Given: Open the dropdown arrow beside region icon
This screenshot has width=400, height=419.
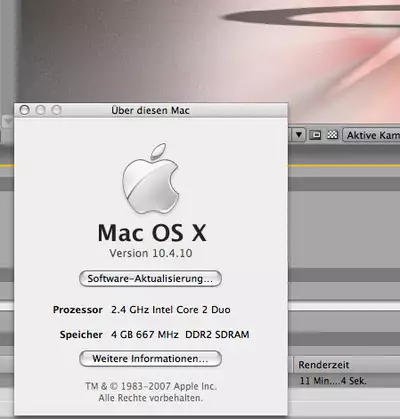Looking at the screenshot, I should click(x=299, y=135).
